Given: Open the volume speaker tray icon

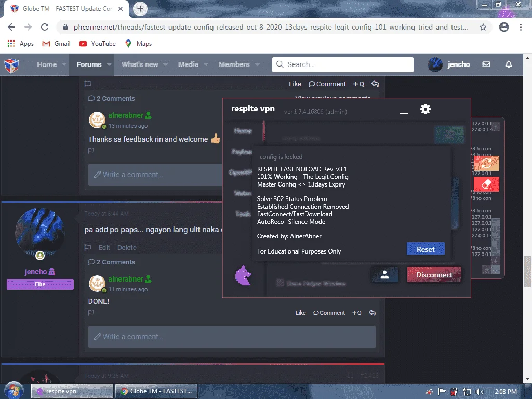Looking at the screenshot, I should 480,392.
